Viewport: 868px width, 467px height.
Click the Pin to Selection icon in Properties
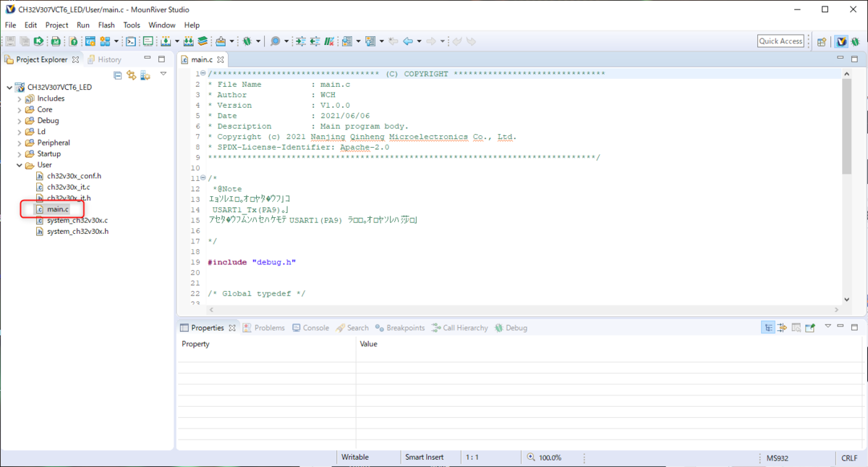point(809,327)
